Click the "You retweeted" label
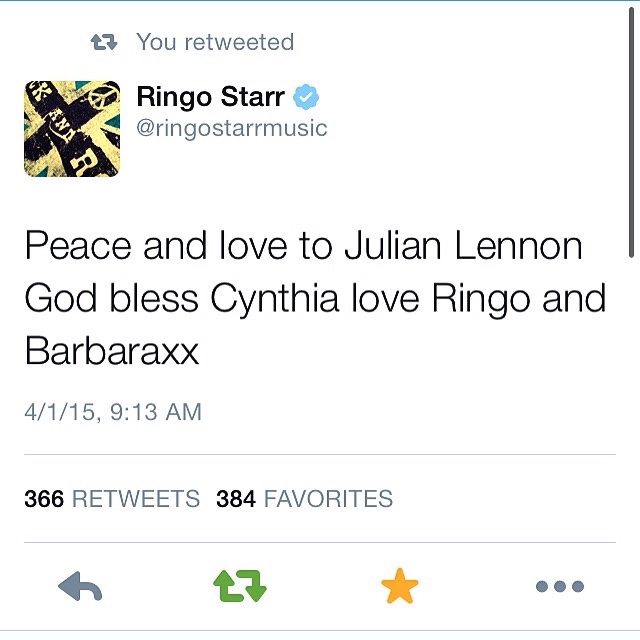640x640 pixels. pos(215,42)
